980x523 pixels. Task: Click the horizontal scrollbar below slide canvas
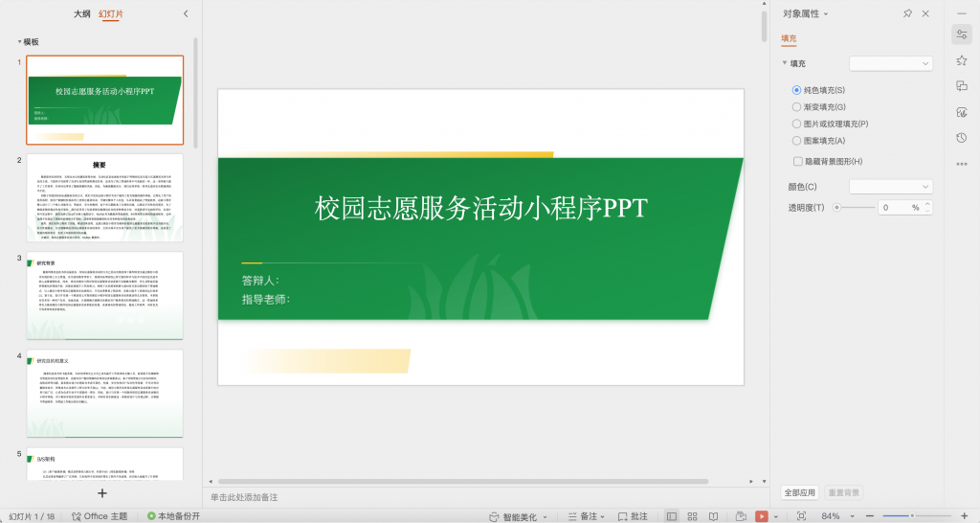(x=462, y=482)
